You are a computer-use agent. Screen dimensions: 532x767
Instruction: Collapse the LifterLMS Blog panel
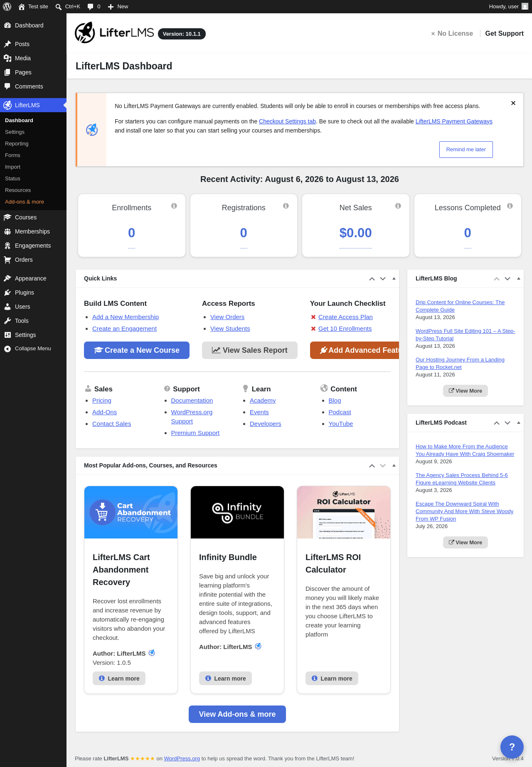[x=519, y=279]
